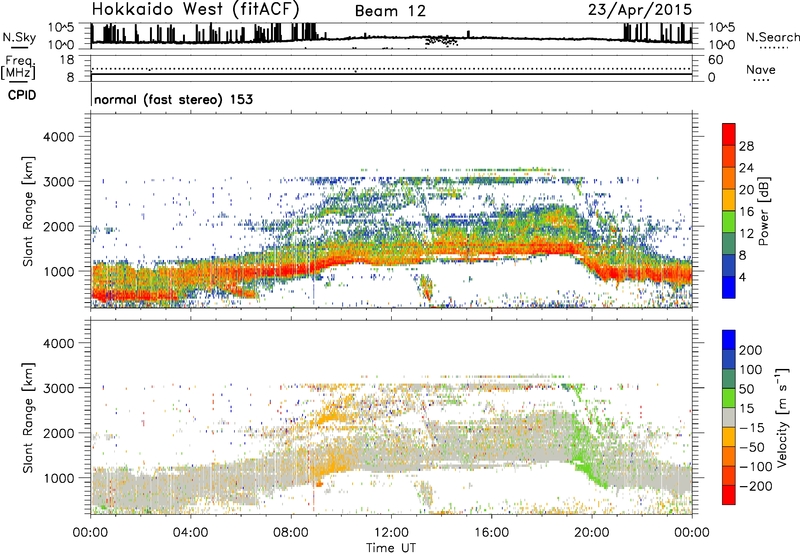The width and height of the screenshot is (800, 554).
Task: Click the 'Beam 12' label
Action: [x=390, y=11]
